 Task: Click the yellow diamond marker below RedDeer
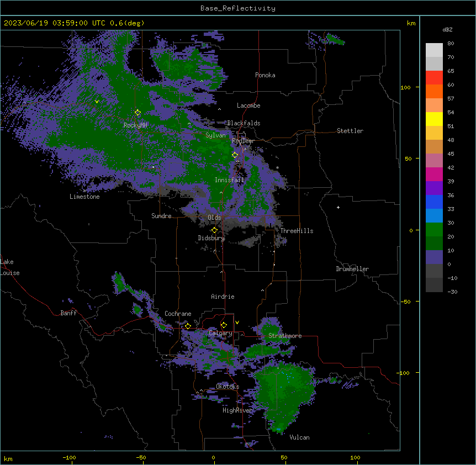click(x=235, y=155)
